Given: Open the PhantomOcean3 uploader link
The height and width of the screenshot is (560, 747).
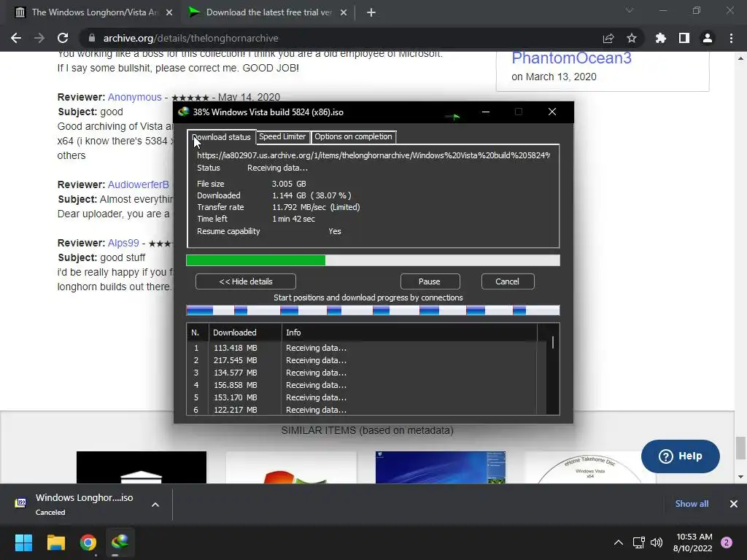Looking at the screenshot, I should point(571,58).
